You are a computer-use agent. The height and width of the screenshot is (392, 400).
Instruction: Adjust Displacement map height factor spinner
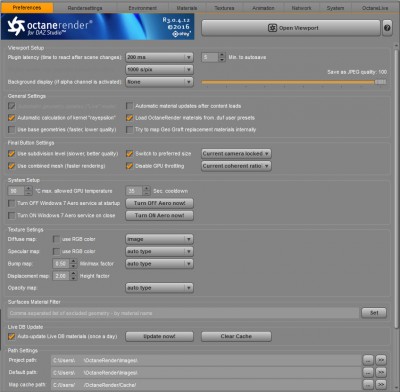click(73, 276)
